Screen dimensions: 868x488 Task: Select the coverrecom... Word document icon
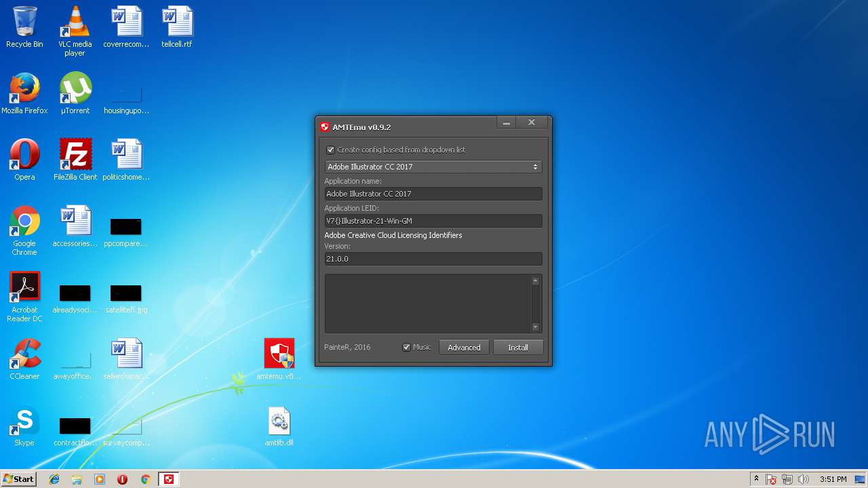coord(126,27)
